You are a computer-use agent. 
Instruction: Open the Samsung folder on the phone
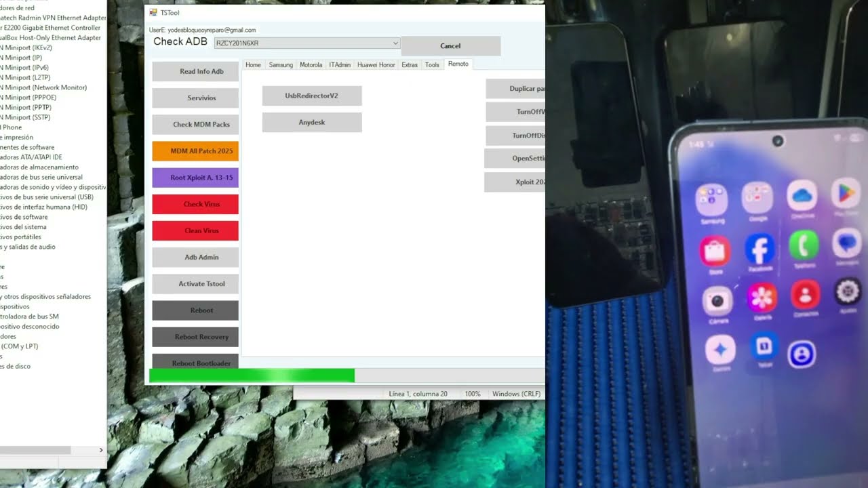pyautogui.click(x=712, y=200)
